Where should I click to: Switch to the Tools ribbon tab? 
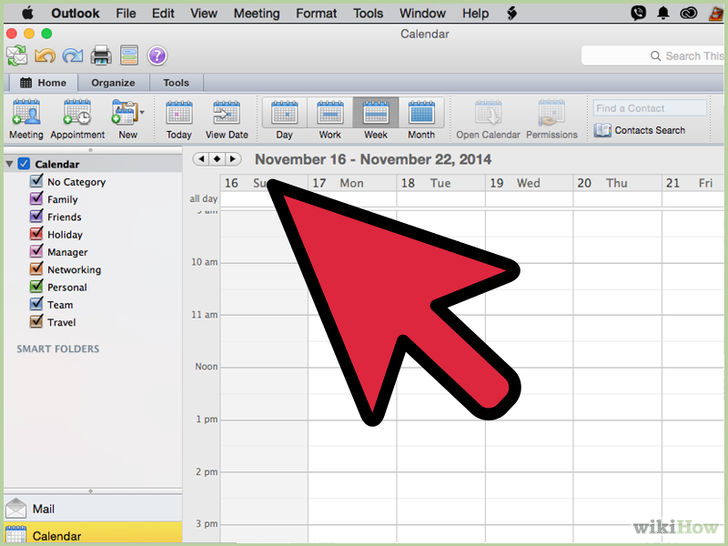click(x=176, y=83)
